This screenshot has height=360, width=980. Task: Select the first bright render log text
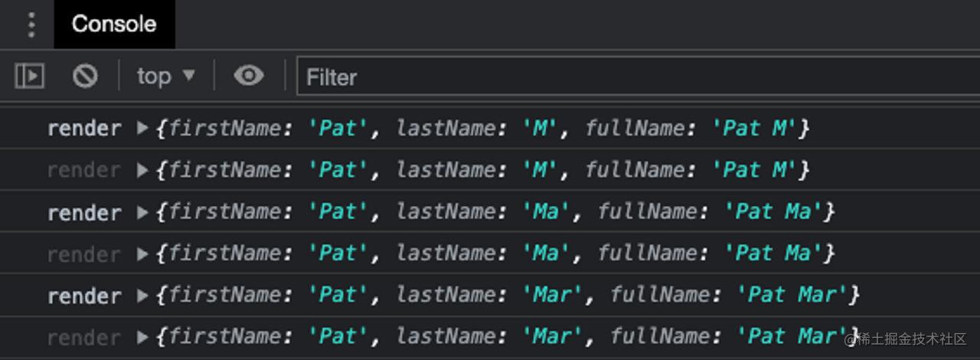84,129
